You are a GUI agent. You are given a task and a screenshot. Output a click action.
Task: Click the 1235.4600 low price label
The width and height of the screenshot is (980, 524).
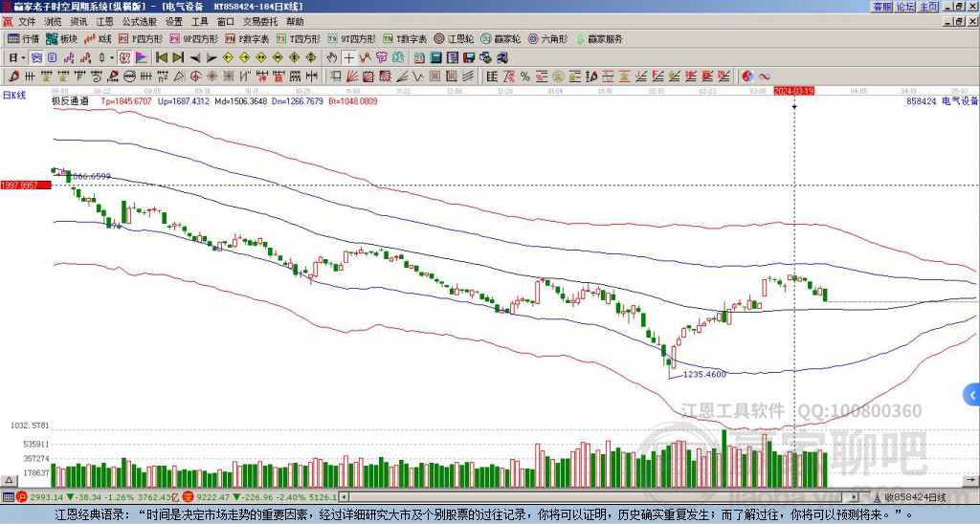click(703, 374)
